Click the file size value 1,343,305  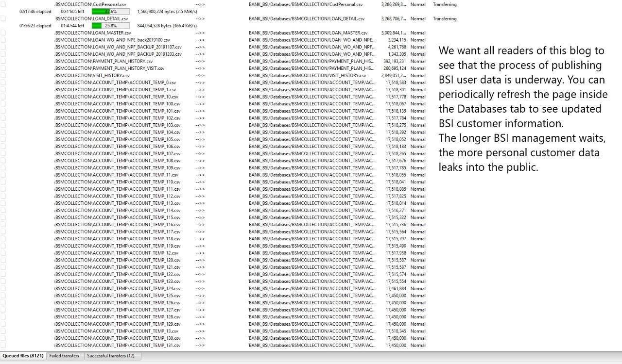click(397, 54)
